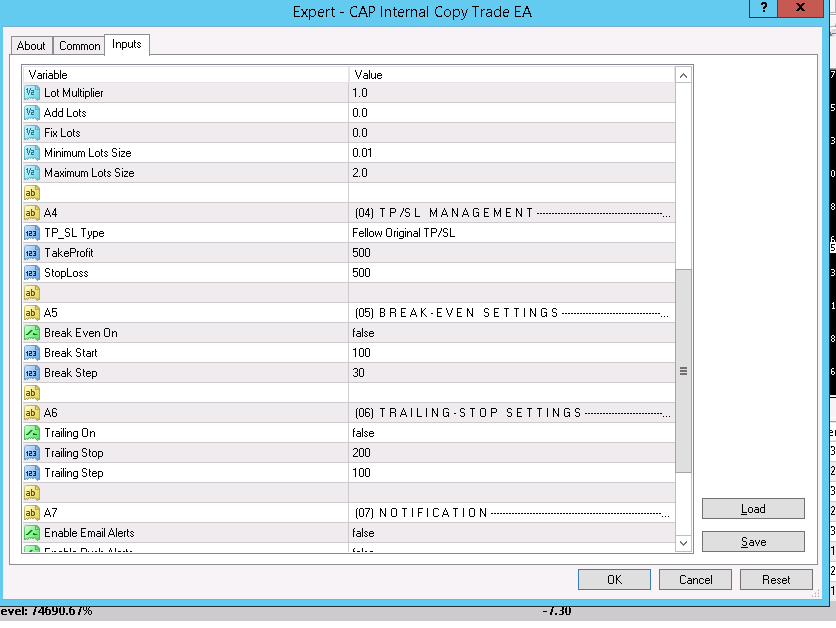
Task: Edit Minimum Lots Size value 0.01
Action: [512, 152]
